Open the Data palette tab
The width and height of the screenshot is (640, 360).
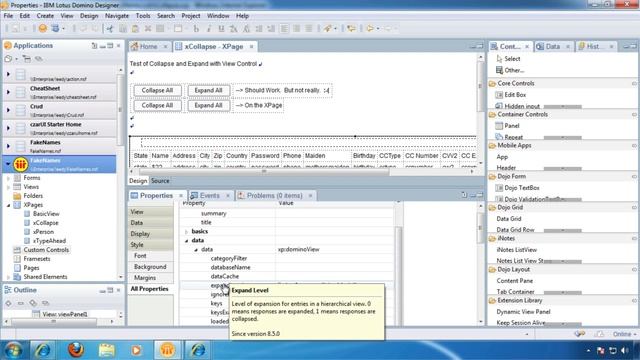point(552,47)
